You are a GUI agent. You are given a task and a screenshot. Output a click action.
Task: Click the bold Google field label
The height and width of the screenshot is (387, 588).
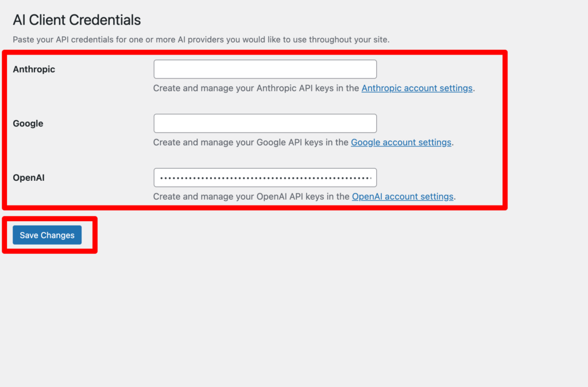(28, 123)
